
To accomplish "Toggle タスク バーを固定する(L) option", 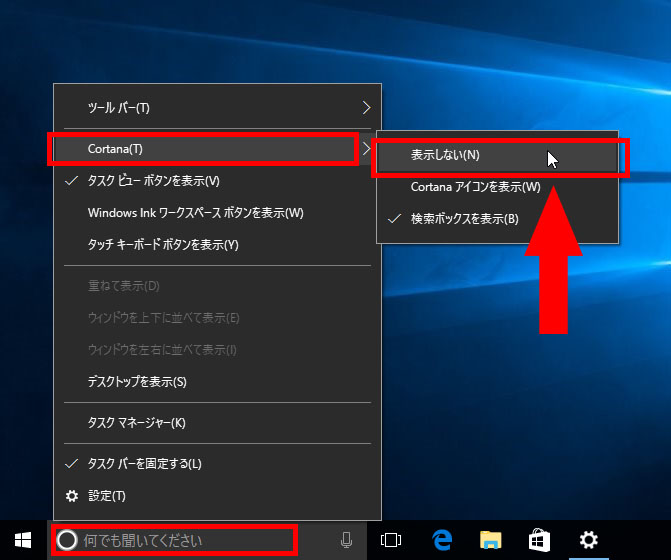I will (217, 464).
